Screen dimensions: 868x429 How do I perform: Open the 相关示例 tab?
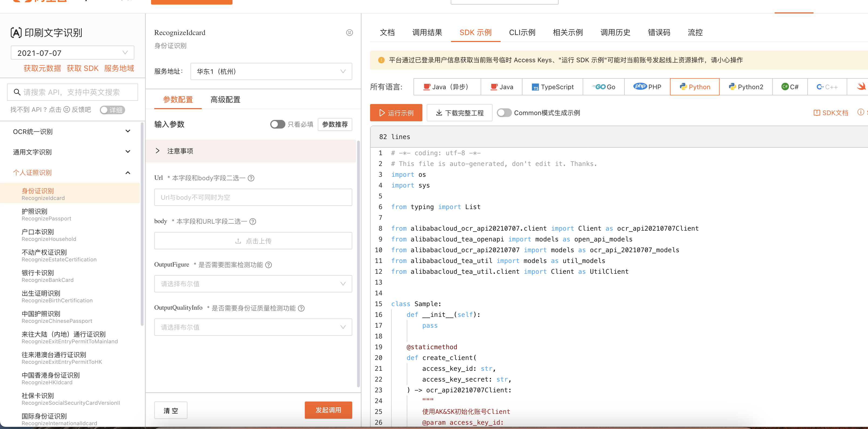pyautogui.click(x=568, y=32)
